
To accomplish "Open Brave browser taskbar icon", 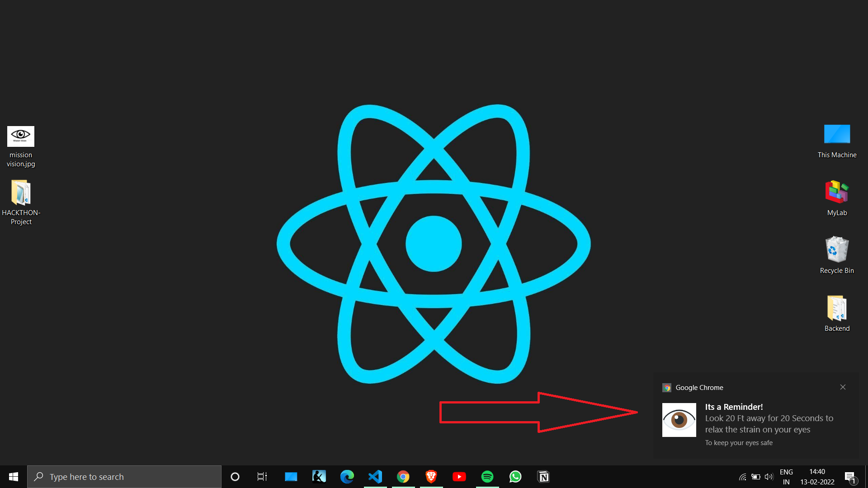I will 431,477.
